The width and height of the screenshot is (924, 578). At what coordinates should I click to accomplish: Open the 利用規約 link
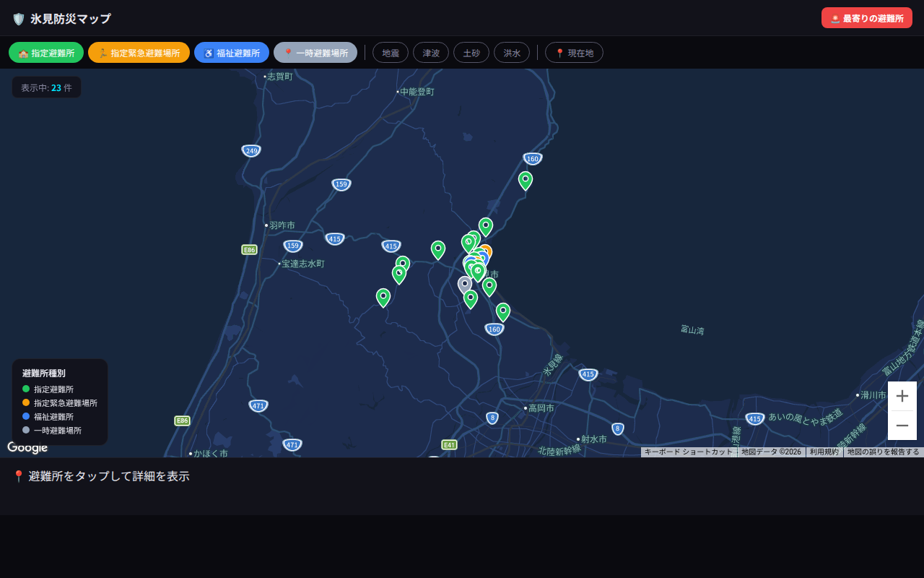click(823, 452)
